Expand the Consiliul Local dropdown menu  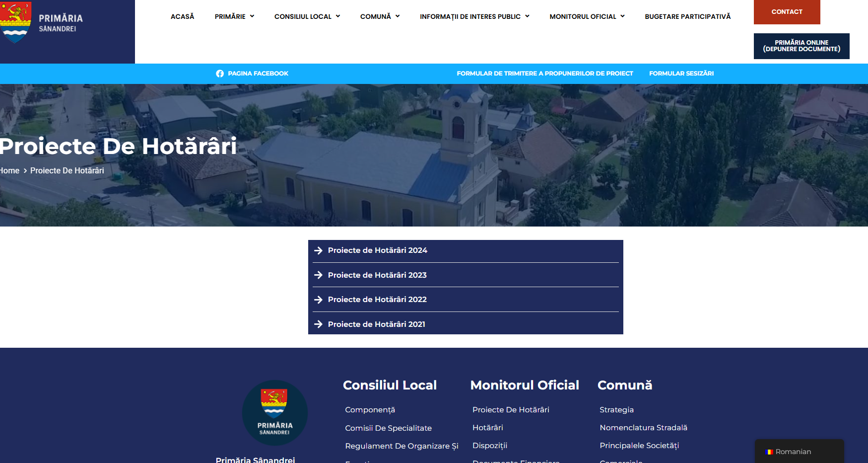pyautogui.click(x=307, y=16)
